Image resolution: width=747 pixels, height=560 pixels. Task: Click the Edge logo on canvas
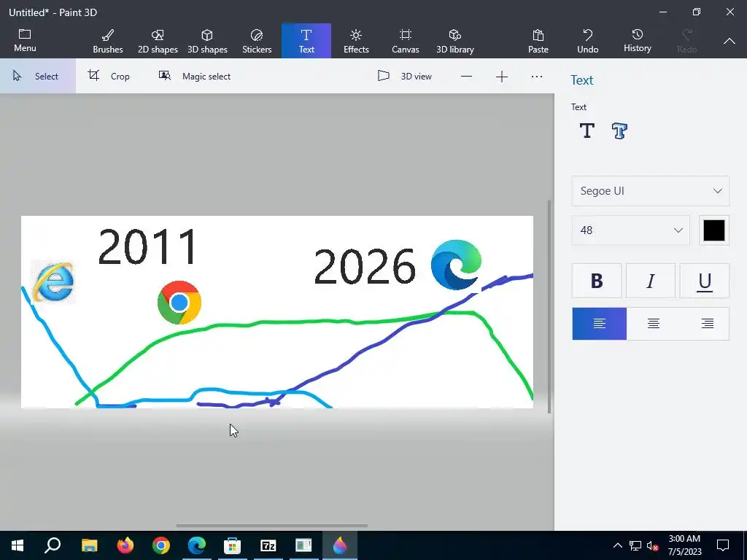click(457, 265)
